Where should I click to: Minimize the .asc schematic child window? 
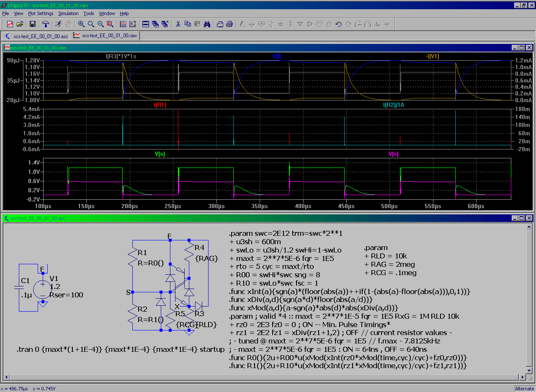click(x=515, y=218)
